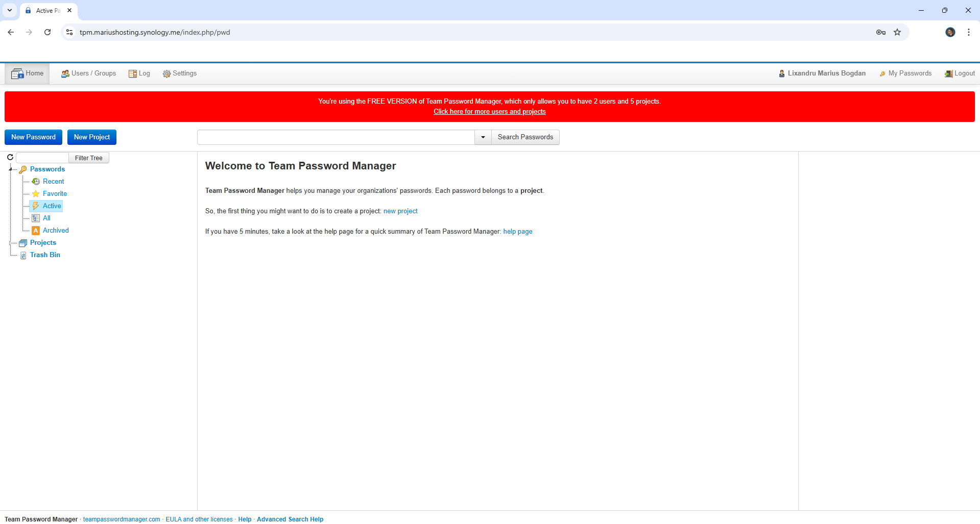Open the Log menu item
980x524 pixels.
tap(139, 73)
